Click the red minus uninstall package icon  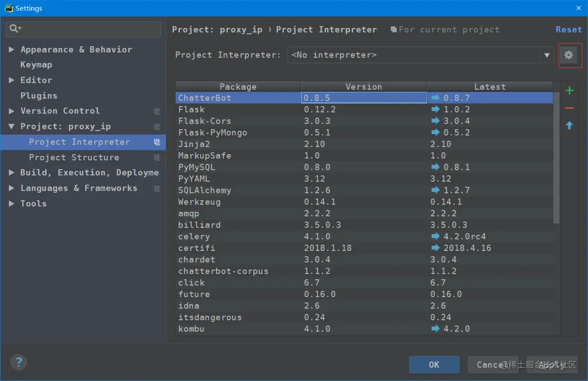click(x=570, y=108)
